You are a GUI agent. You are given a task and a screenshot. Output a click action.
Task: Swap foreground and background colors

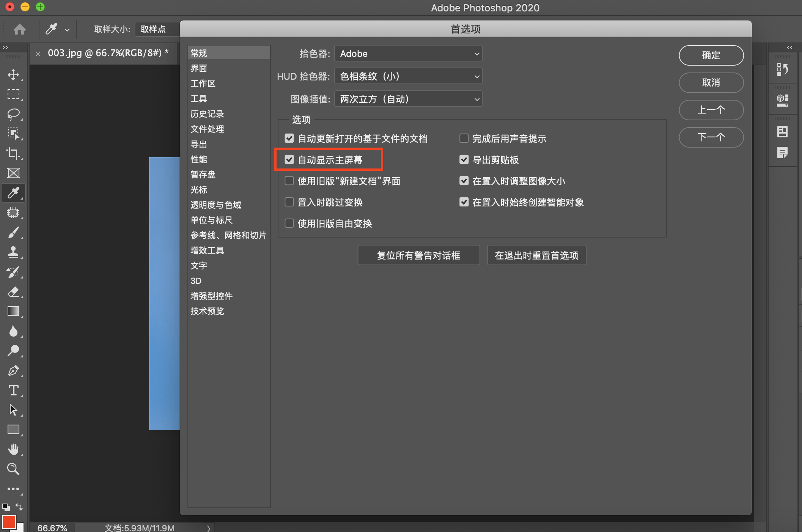19,507
